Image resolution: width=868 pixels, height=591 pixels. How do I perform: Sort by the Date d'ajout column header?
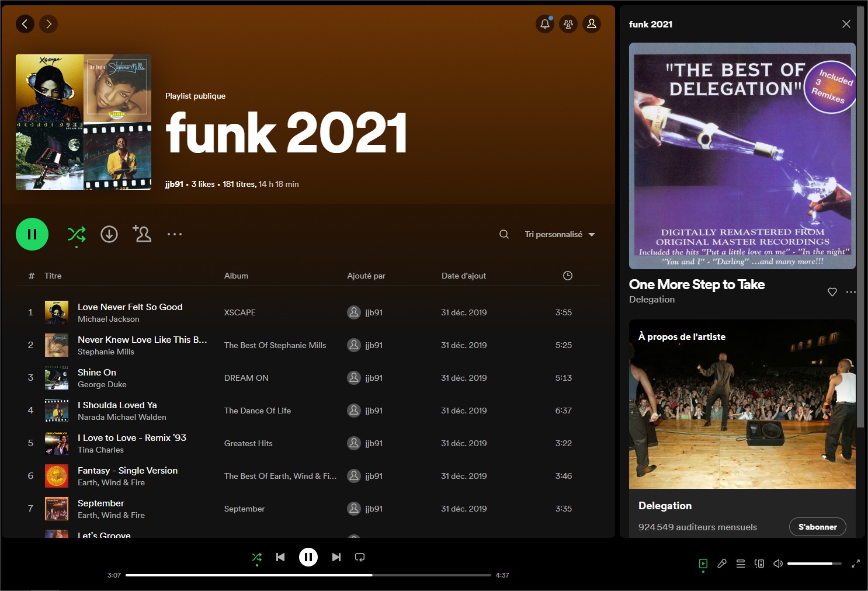click(464, 276)
